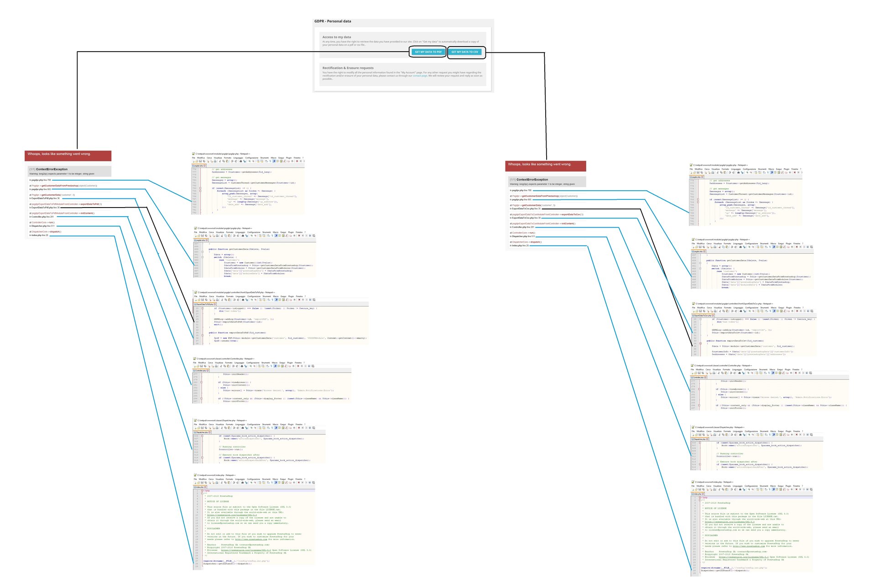This screenshot has height=588, width=876.
Task: Click exportDataToCsv entry in stack trace
Action: coord(571,214)
